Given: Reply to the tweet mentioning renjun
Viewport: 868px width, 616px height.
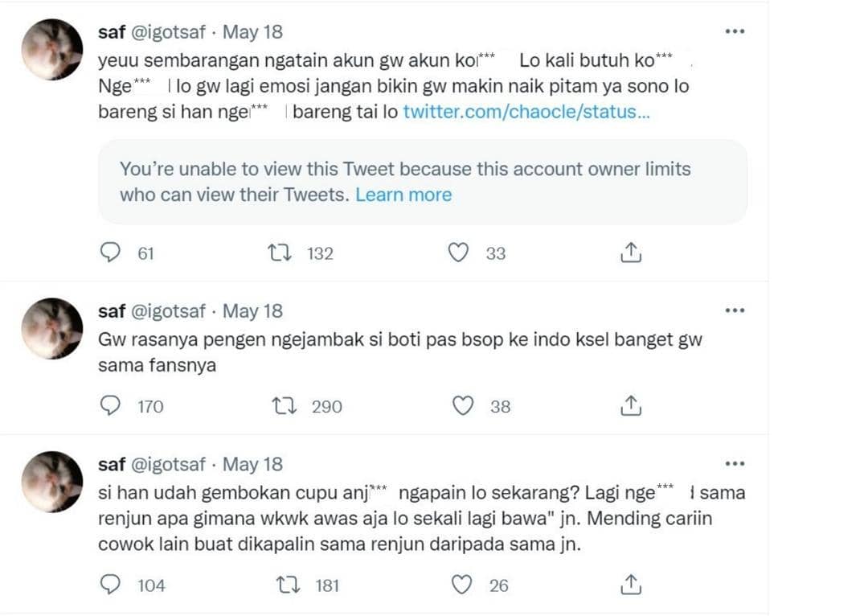Looking at the screenshot, I should pyautogui.click(x=112, y=585).
